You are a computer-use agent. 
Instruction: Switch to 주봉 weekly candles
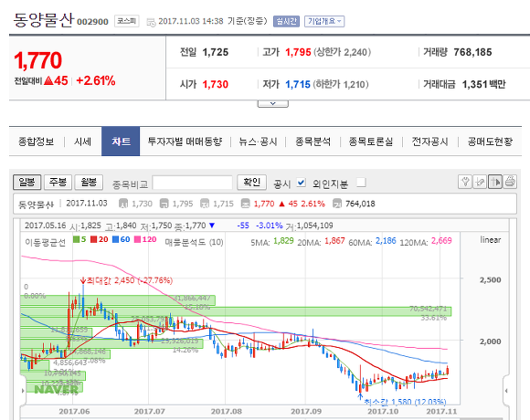coord(58,182)
